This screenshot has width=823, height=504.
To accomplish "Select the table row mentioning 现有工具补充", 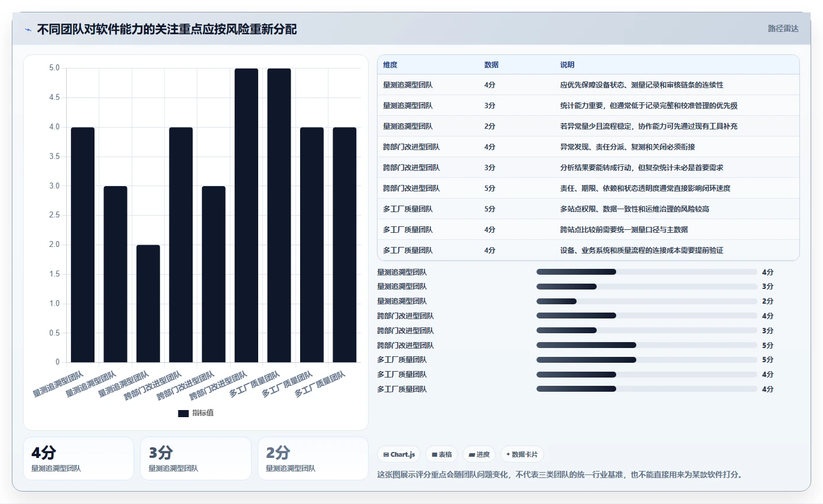I will pyautogui.click(x=588, y=126).
